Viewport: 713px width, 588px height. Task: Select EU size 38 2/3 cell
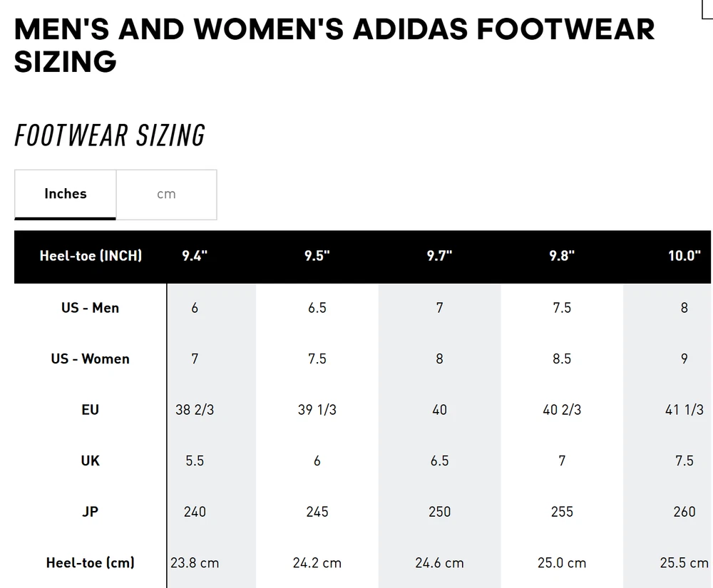(x=195, y=410)
